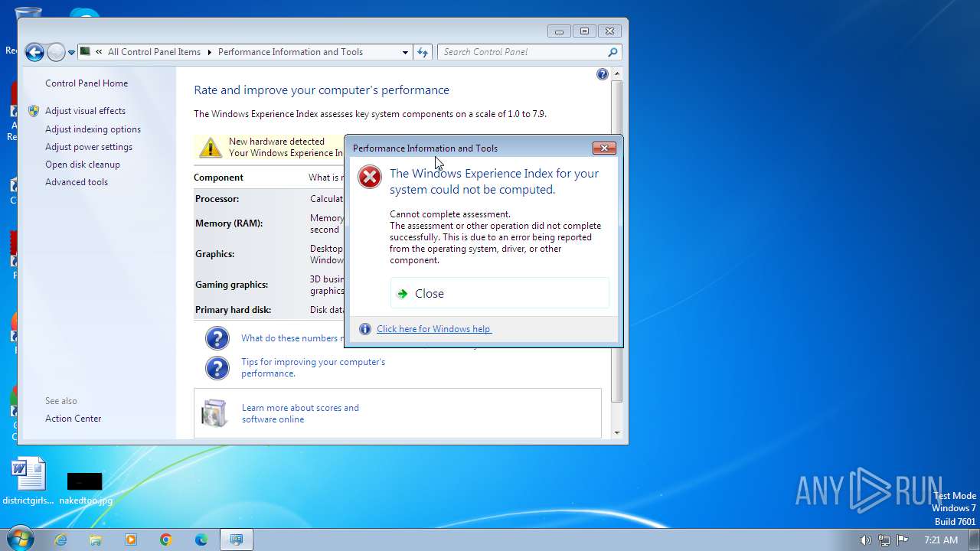The height and width of the screenshot is (551, 980).
Task: Launch Internet Explorer from taskbar
Action: pyautogui.click(x=60, y=540)
